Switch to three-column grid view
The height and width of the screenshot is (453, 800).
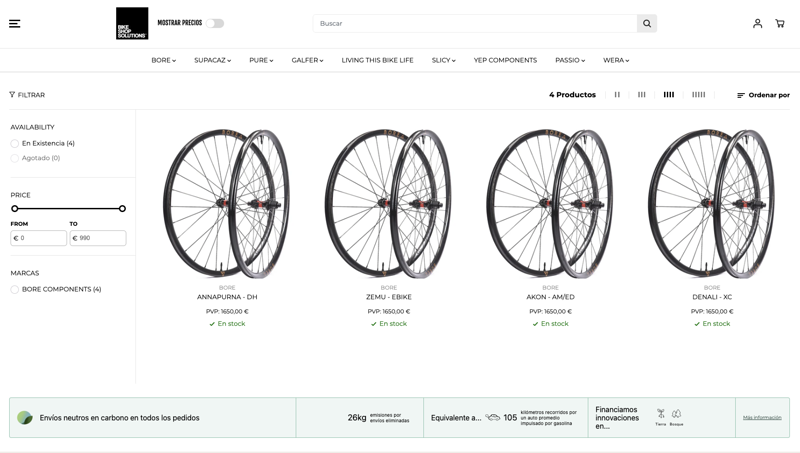pyautogui.click(x=642, y=94)
